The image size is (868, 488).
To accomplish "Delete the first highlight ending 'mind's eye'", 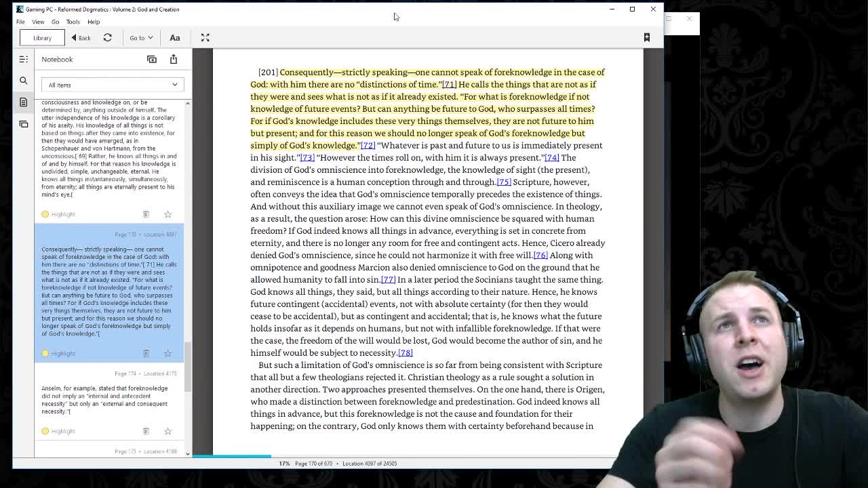I will click(x=146, y=214).
